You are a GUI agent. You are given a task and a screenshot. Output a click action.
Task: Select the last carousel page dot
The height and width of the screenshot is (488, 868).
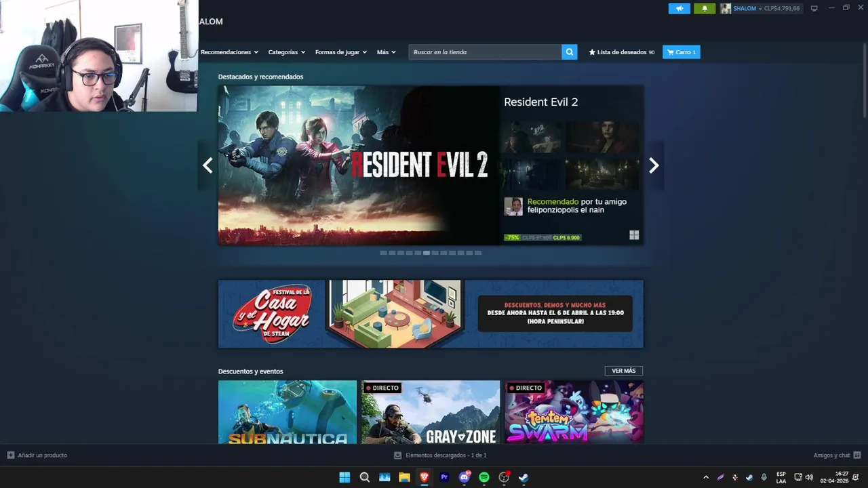[478, 253]
